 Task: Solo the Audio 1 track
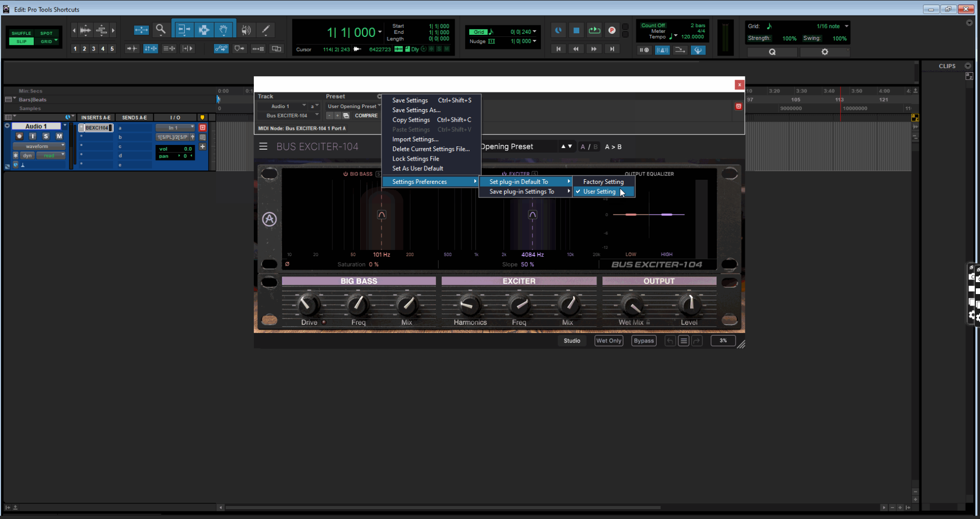[46, 136]
